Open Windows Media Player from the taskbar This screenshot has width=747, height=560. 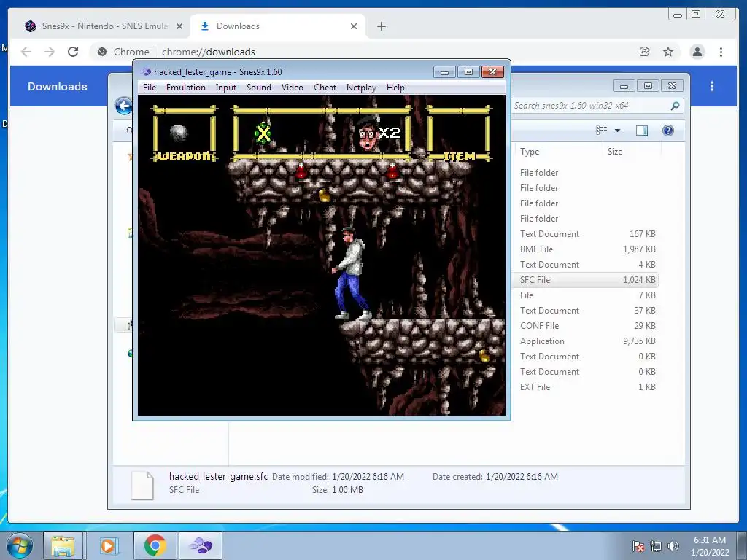[x=109, y=545]
